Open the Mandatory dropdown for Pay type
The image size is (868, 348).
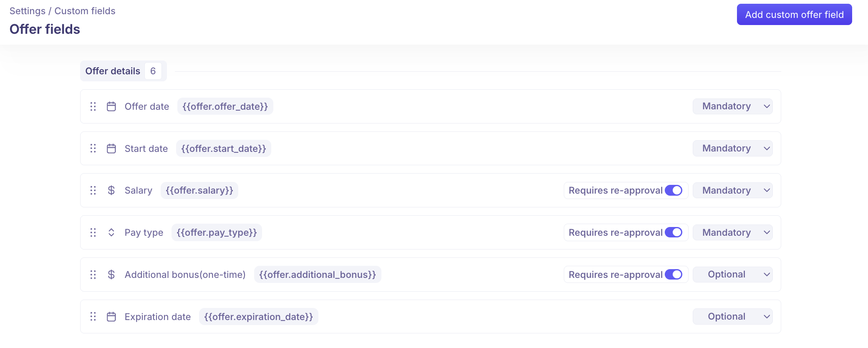click(733, 232)
